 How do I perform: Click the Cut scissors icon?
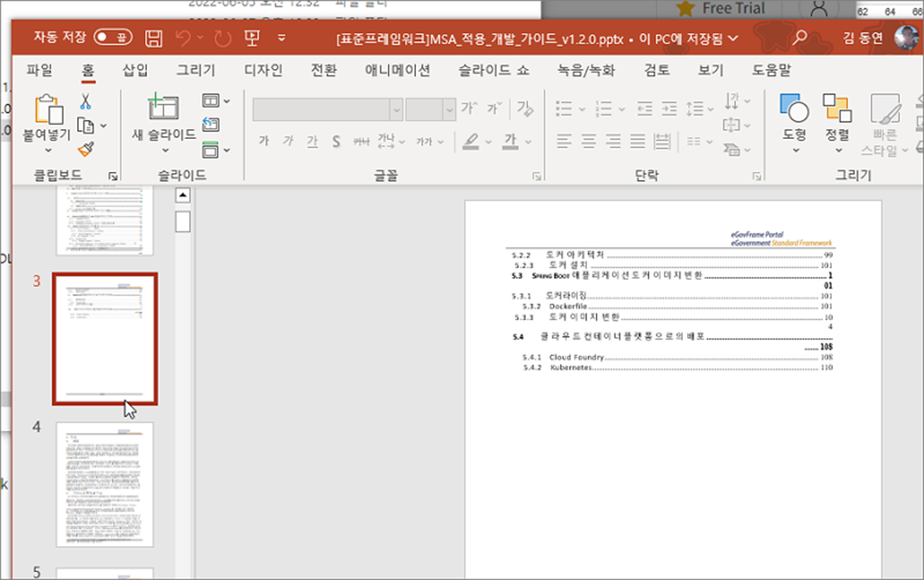pos(86,101)
